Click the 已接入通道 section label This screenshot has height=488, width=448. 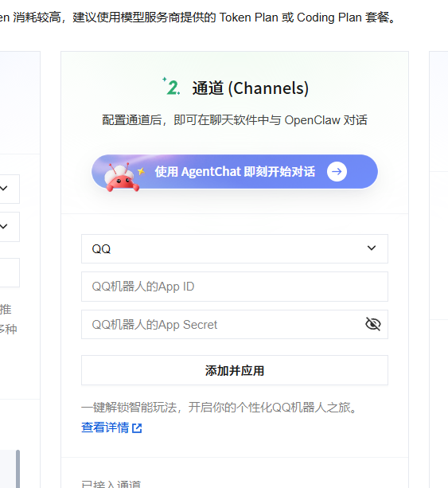pos(111,484)
